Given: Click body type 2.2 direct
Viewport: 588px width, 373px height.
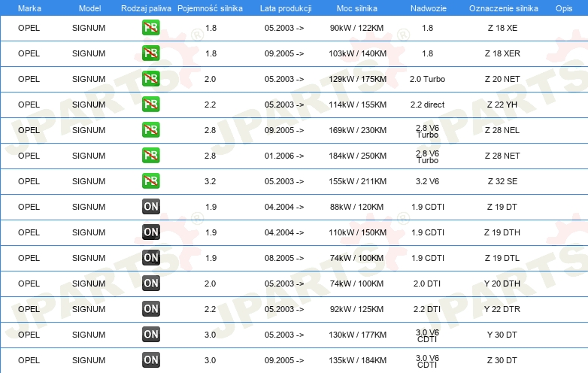Looking at the screenshot, I should [428, 105].
